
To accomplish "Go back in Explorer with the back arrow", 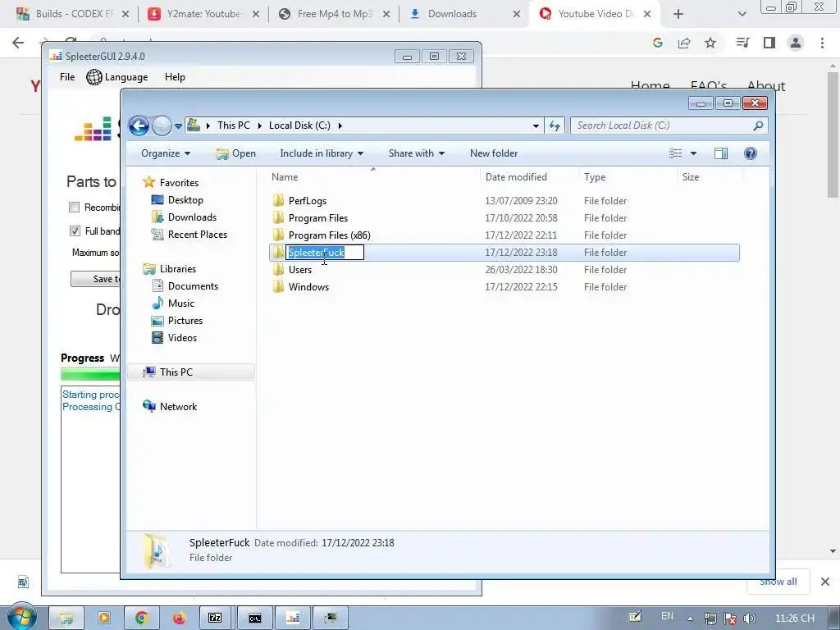I will pos(139,126).
